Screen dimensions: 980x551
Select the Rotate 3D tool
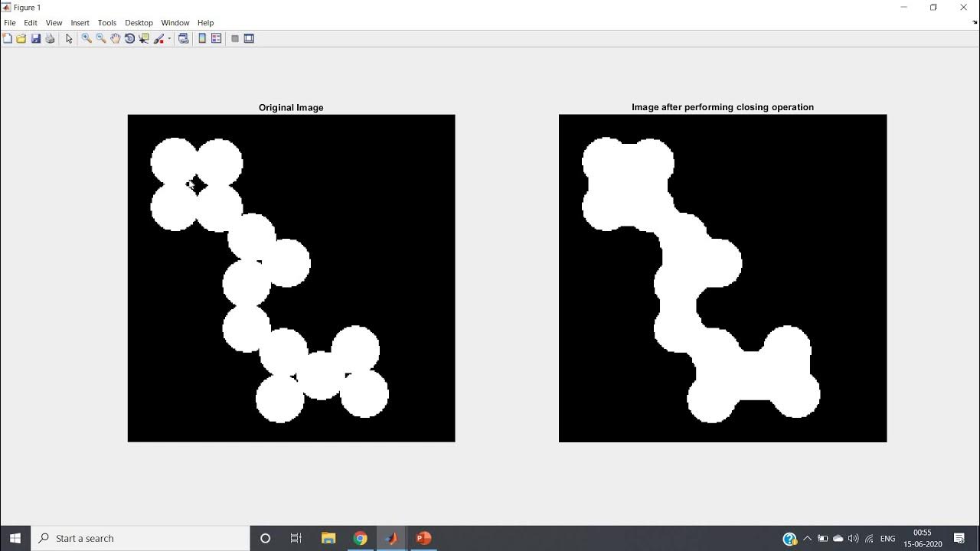pos(129,38)
